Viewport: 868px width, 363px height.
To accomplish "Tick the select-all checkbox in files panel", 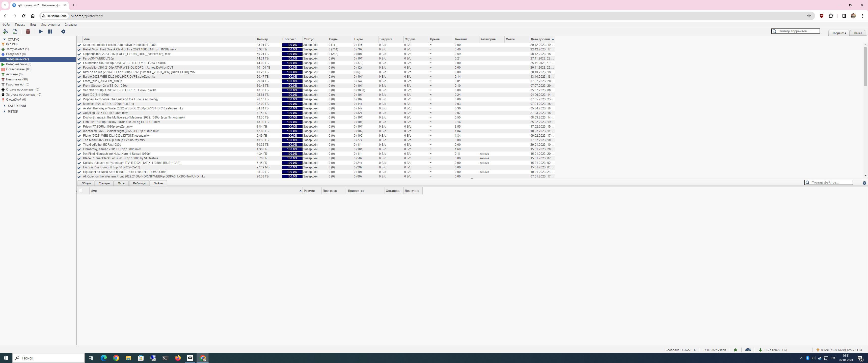I will tap(80, 191).
